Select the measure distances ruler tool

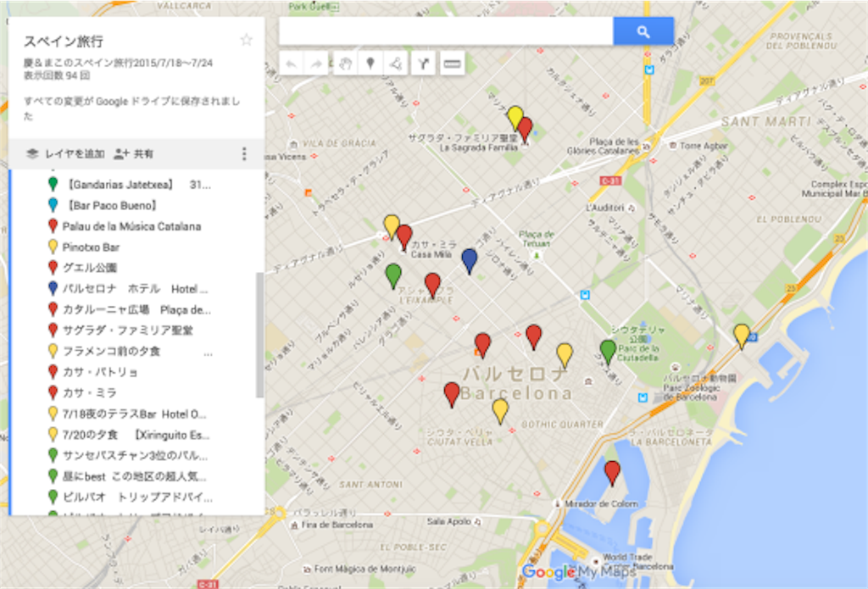(452, 64)
